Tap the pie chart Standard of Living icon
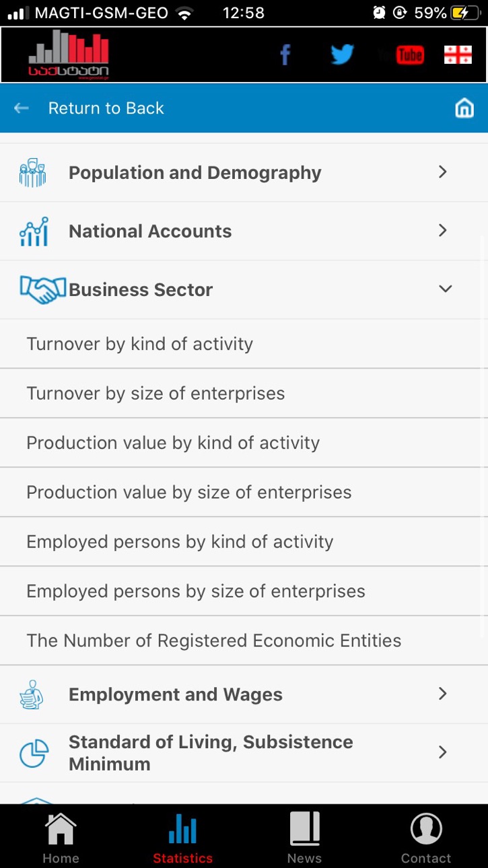The height and width of the screenshot is (868, 488). [34, 753]
